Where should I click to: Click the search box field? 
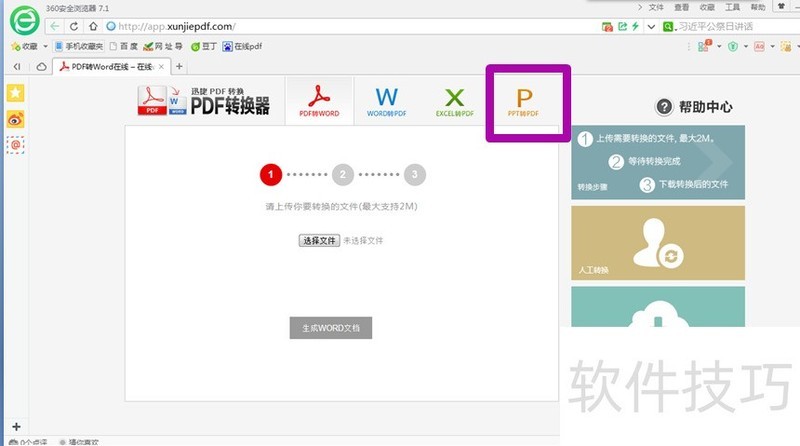737,27
